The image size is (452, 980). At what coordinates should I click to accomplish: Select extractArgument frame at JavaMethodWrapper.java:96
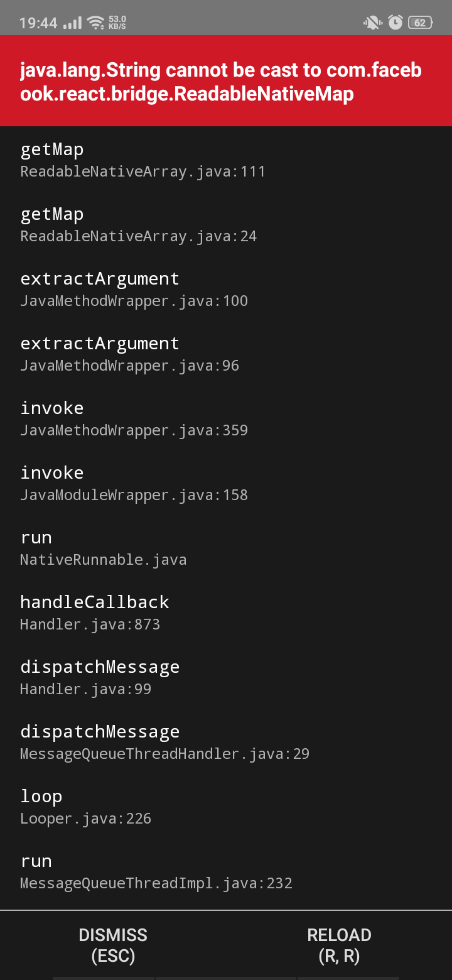[x=130, y=353]
